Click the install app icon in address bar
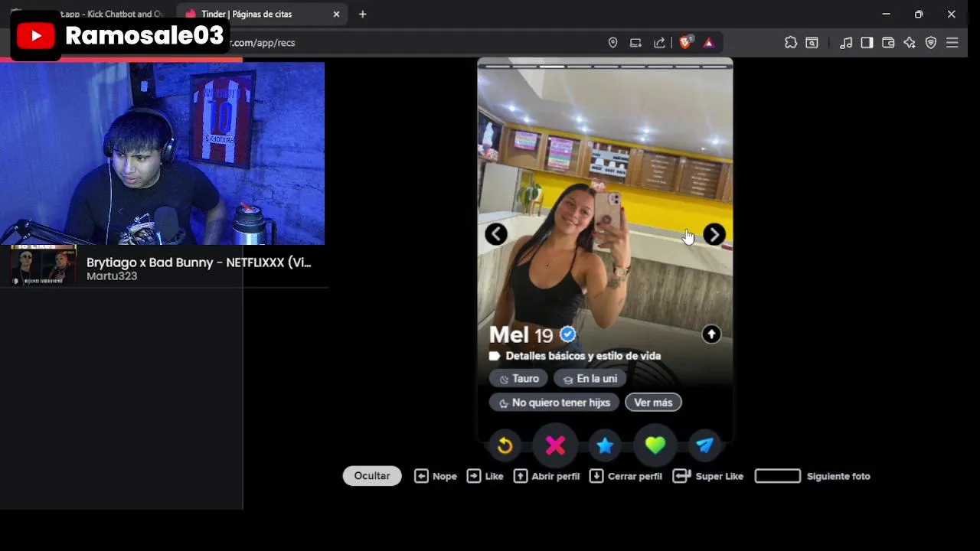 635,43
